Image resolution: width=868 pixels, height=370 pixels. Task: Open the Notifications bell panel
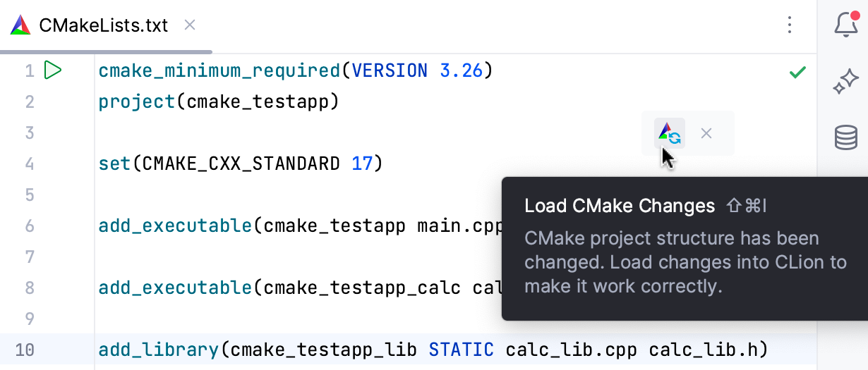[845, 25]
